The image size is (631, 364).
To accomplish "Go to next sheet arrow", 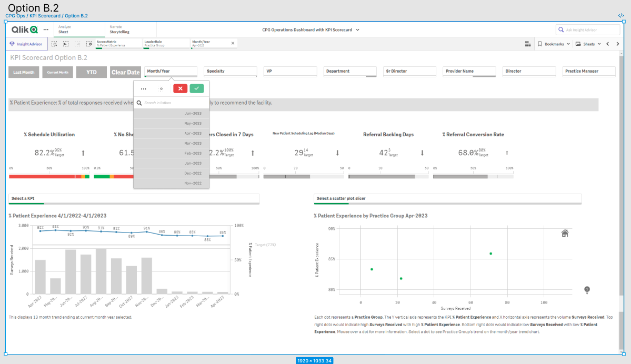I will [x=618, y=44].
